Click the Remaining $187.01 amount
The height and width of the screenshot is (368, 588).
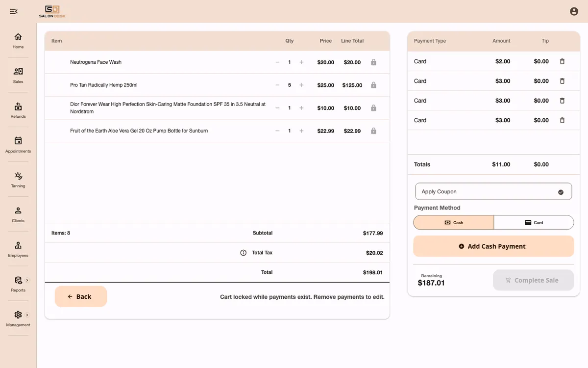tap(431, 283)
